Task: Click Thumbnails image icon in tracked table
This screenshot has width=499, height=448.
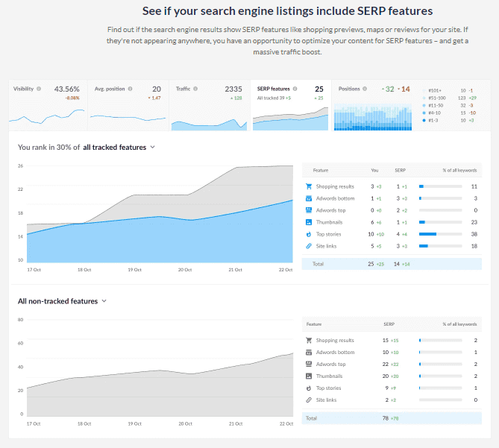Action: pyautogui.click(x=309, y=222)
